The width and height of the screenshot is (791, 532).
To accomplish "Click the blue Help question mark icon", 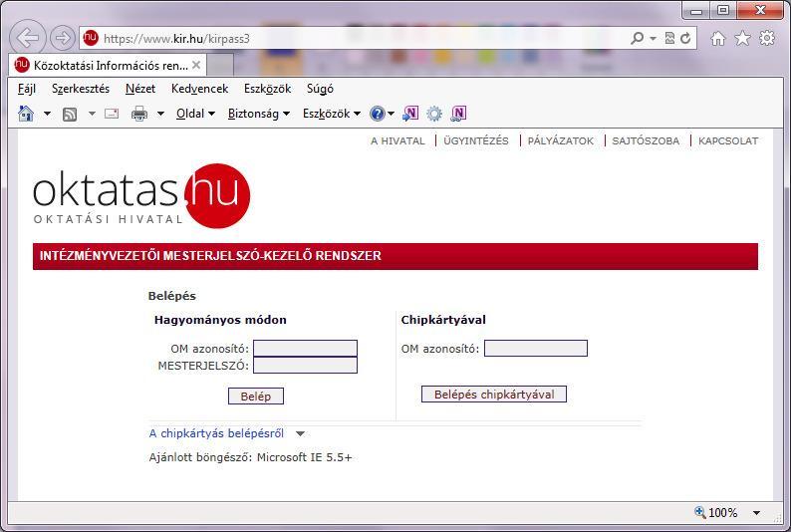I will pos(377,114).
